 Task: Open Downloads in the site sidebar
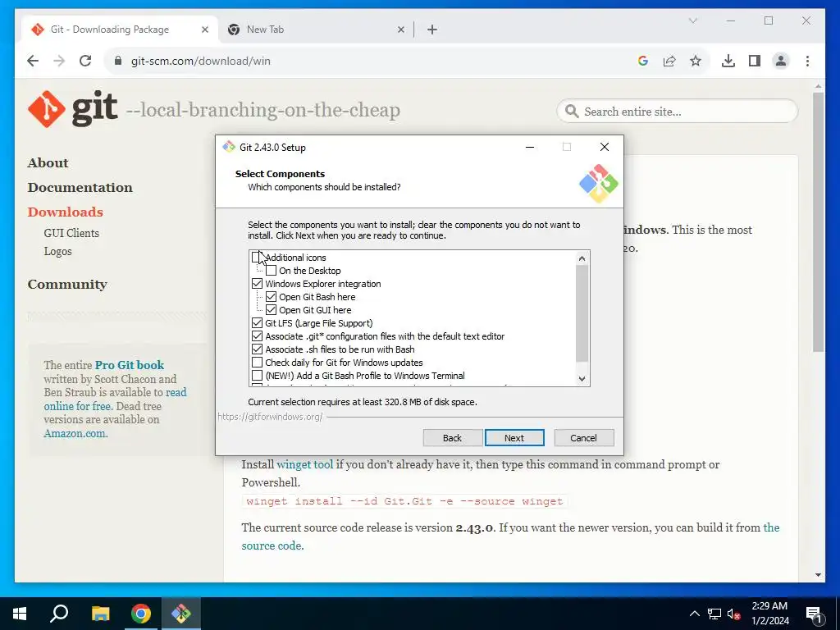[66, 212]
